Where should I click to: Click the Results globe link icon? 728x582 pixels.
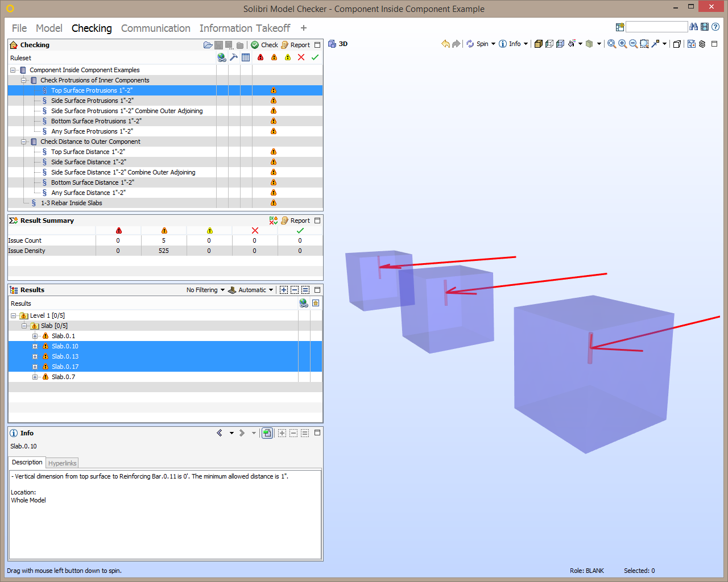click(304, 303)
